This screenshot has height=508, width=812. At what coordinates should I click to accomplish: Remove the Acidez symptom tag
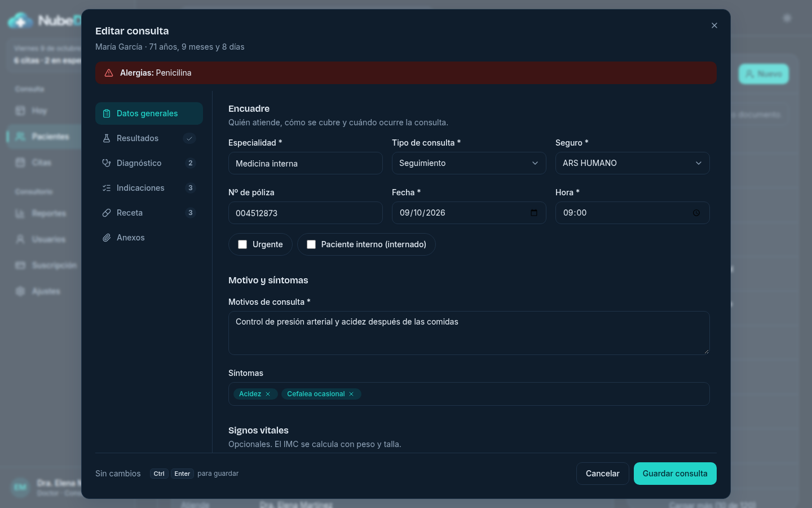(x=268, y=394)
